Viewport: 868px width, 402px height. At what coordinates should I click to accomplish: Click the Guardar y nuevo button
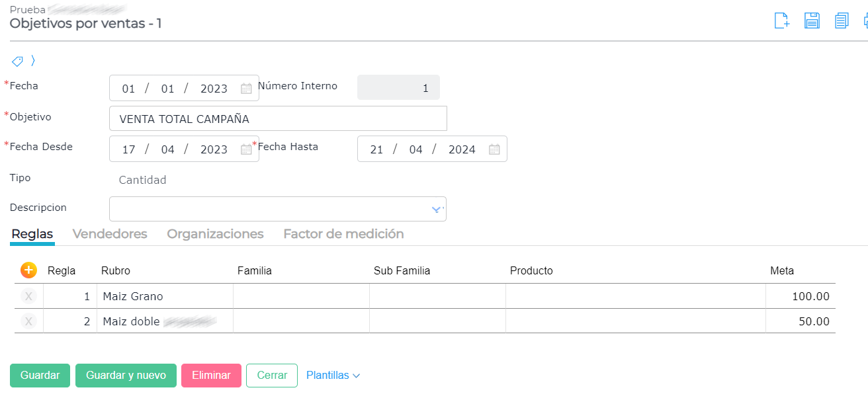pyautogui.click(x=126, y=376)
